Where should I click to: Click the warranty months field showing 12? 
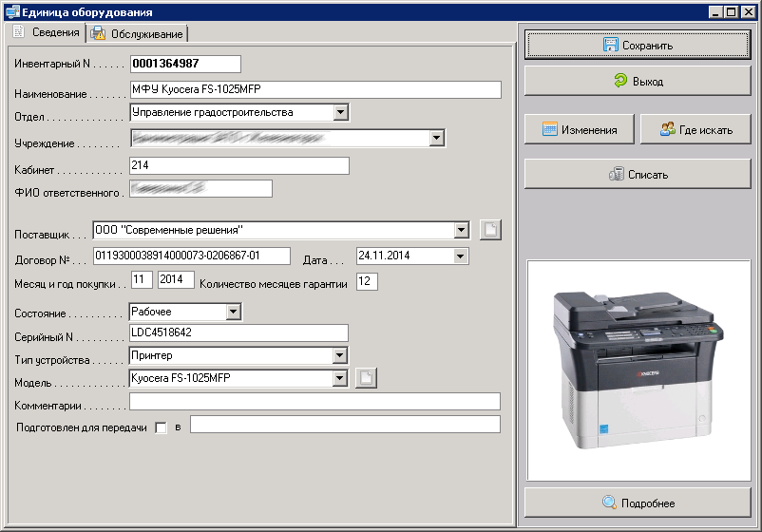tap(367, 281)
